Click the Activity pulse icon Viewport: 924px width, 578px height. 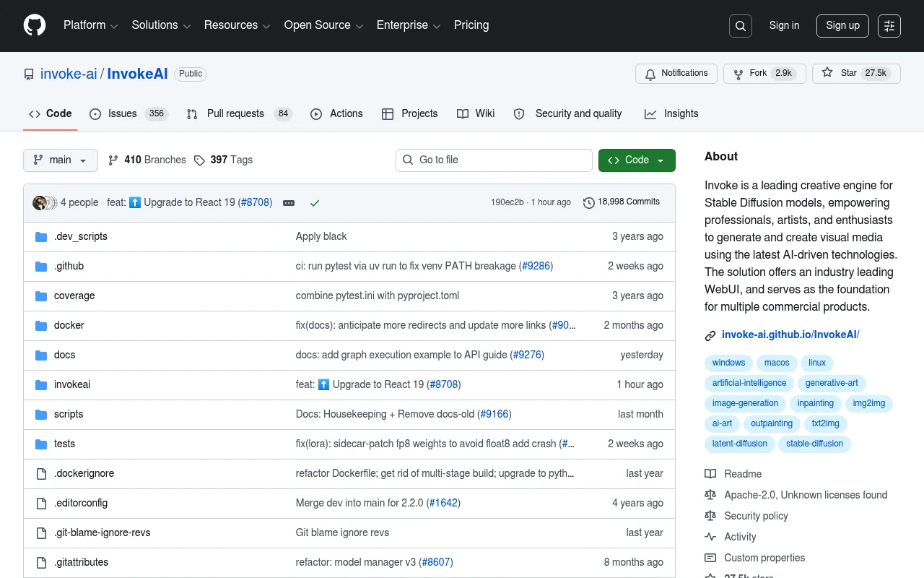(x=710, y=537)
